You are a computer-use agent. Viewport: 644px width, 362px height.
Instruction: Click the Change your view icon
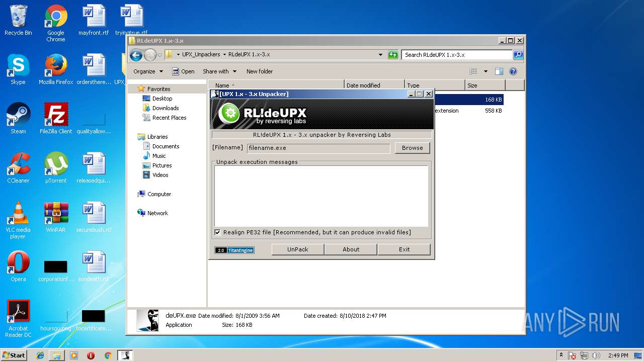(x=473, y=71)
